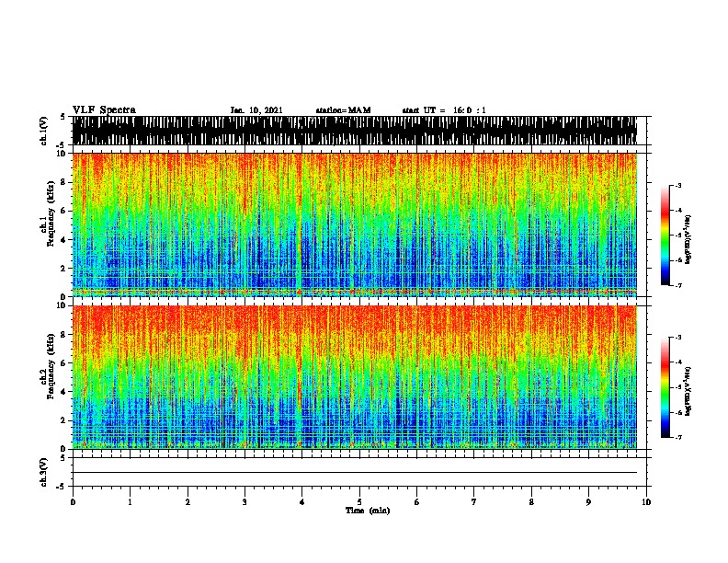Click the "-7" tick on ch.1 colorbar
Viewport: 728px width, 563px height.
678,285
